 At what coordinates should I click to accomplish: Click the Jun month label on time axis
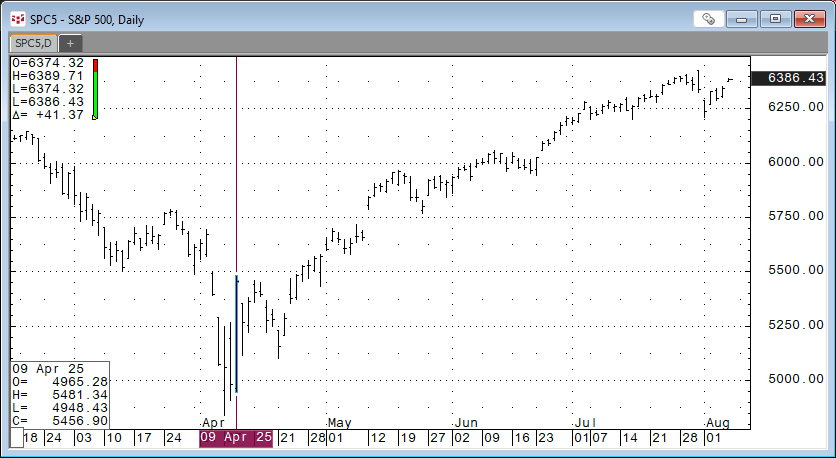point(466,423)
